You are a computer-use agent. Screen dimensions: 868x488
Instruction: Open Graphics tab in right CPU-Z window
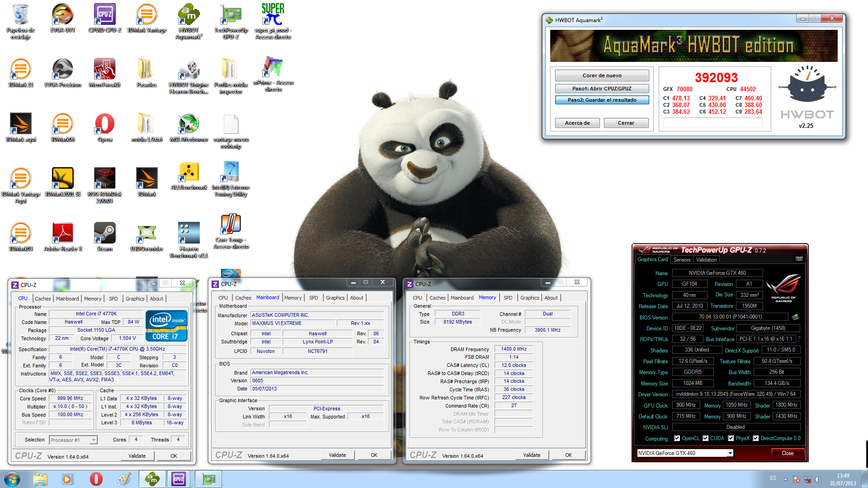pyautogui.click(x=529, y=298)
